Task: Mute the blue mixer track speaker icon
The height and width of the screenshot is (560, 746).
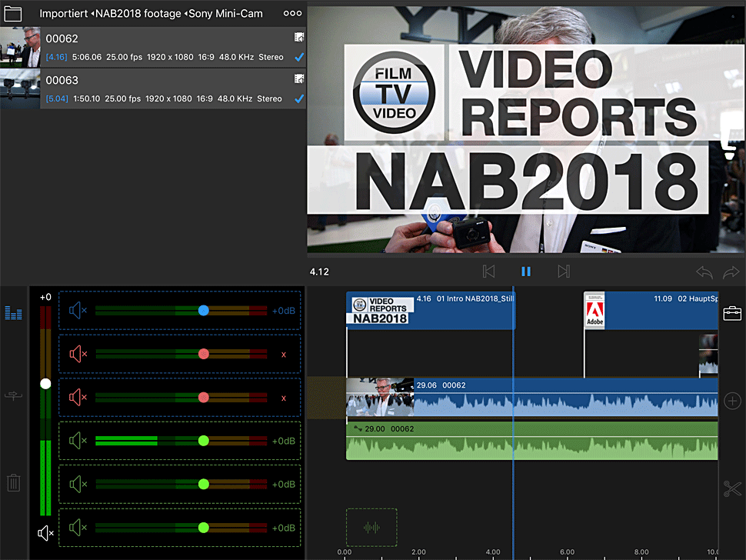Action: tap(78, 311)
